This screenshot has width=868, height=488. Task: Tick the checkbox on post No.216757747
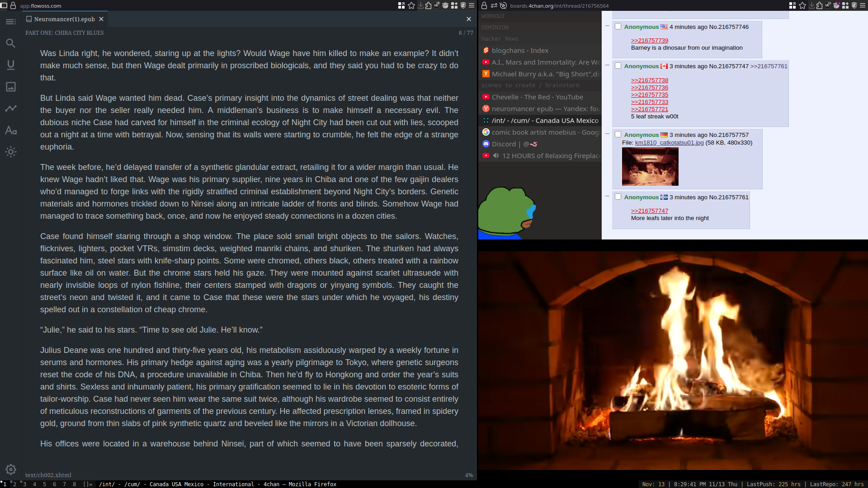pos(618,66)
